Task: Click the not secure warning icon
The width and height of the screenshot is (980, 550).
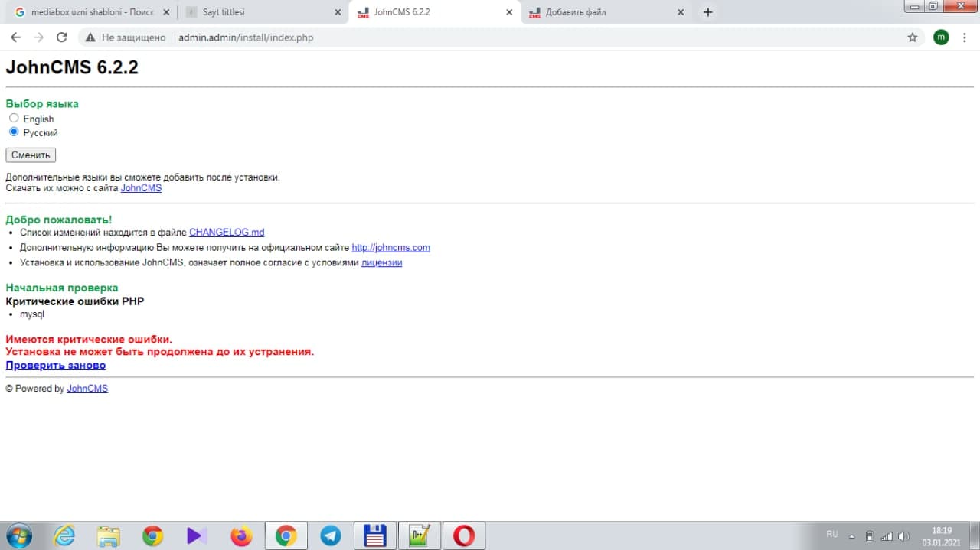Action: tap(90, 37)
